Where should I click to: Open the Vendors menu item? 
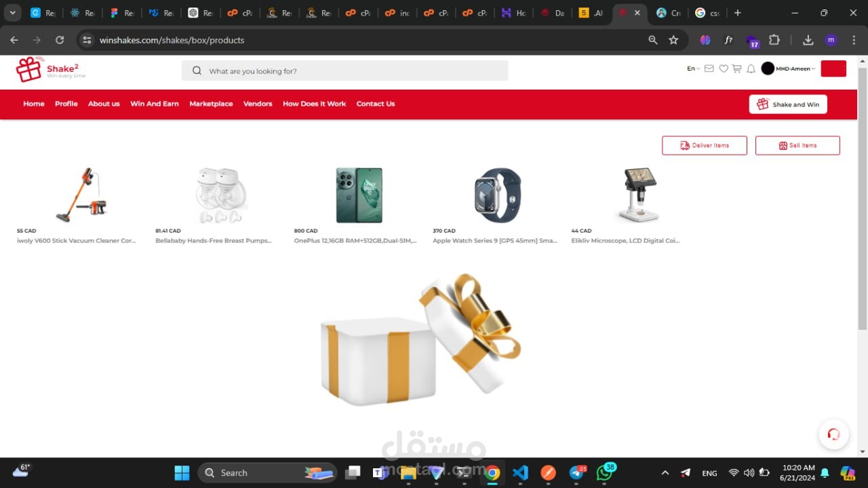click(258, 104)
